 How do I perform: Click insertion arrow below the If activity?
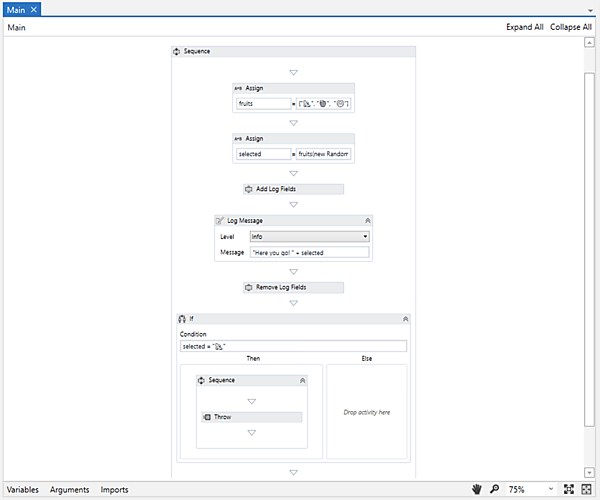pos(293,472)
